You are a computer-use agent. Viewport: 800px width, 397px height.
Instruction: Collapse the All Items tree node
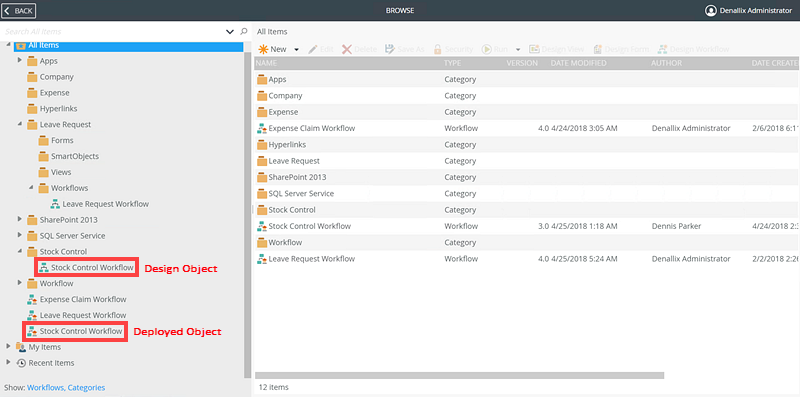8,45
